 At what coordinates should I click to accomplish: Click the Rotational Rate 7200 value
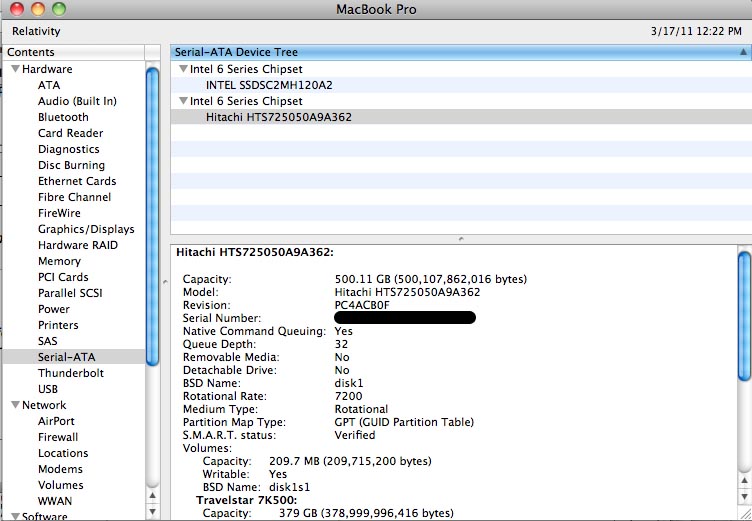pos(348,396)
